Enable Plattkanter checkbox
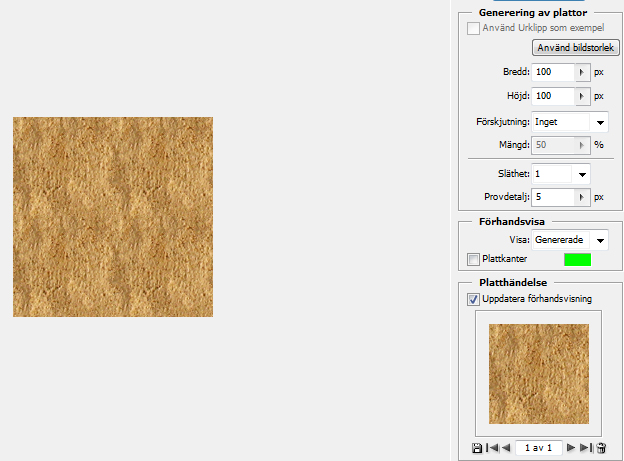The image size is (624, 461). point(473,259)
